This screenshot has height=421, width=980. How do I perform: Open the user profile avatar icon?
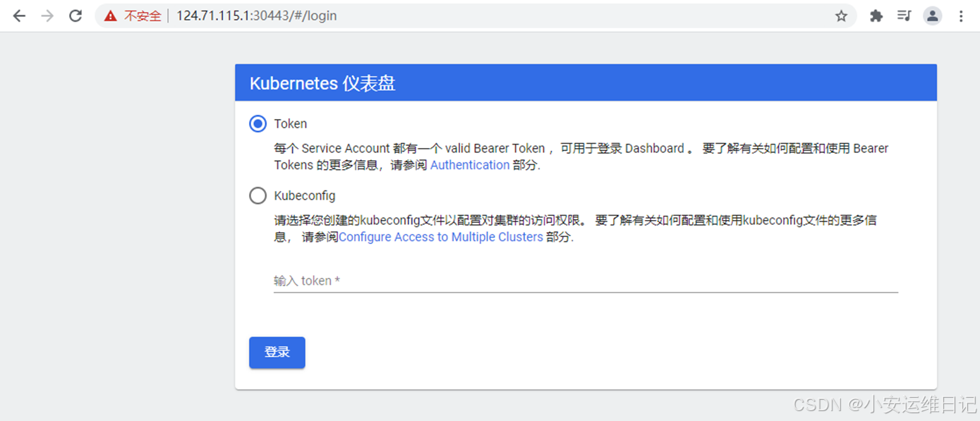(x=933, y=16)
